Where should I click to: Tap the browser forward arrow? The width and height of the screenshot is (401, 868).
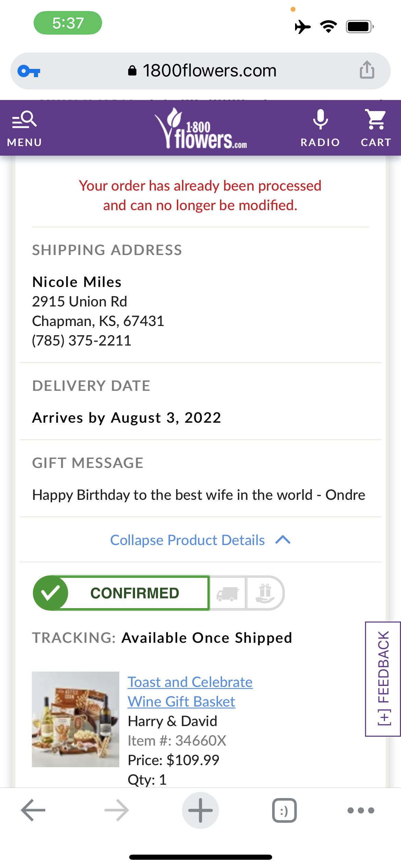(117, 810)
